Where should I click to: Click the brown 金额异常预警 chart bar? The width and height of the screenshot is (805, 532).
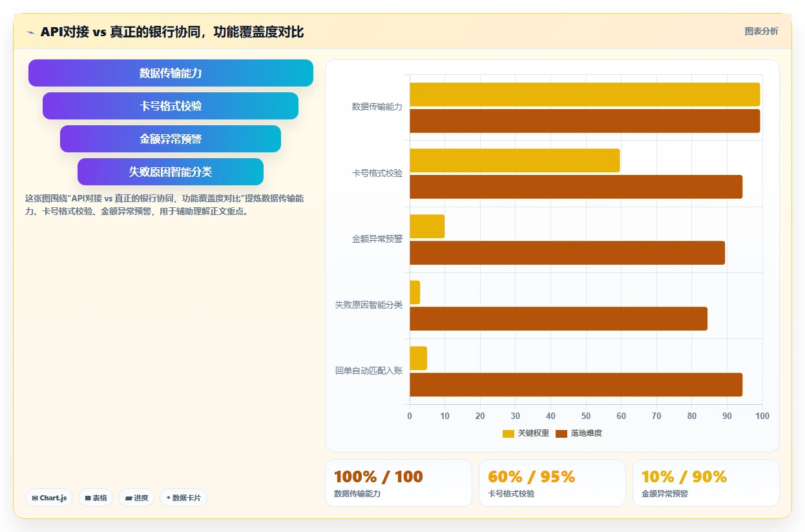[x=567, y=252]
